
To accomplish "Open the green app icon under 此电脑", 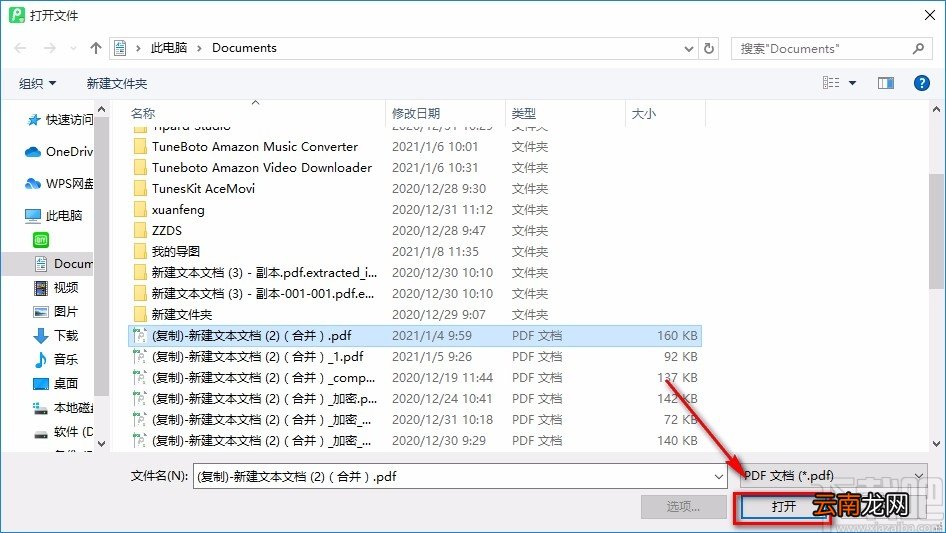I will coord(40,240).
